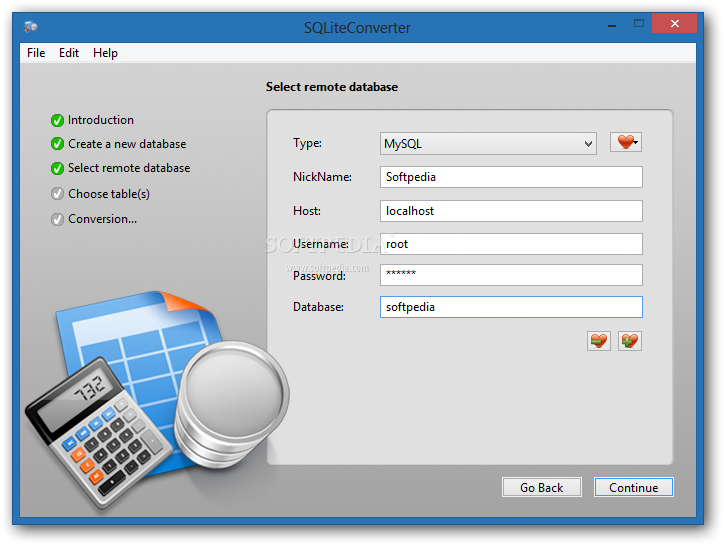Click the add favorite heart icon

click(630, 341)
